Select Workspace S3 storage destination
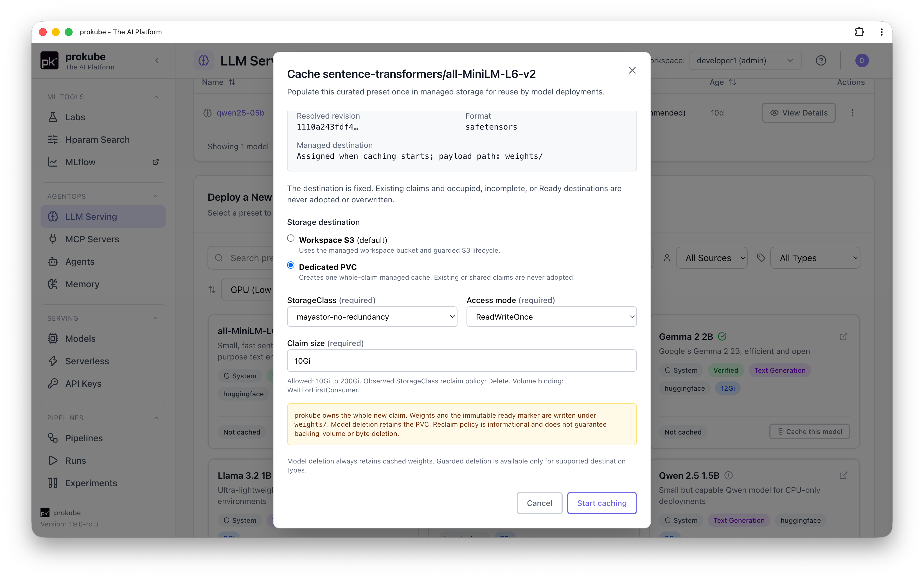This screenshot has height=579, width=924. point(291,238)
